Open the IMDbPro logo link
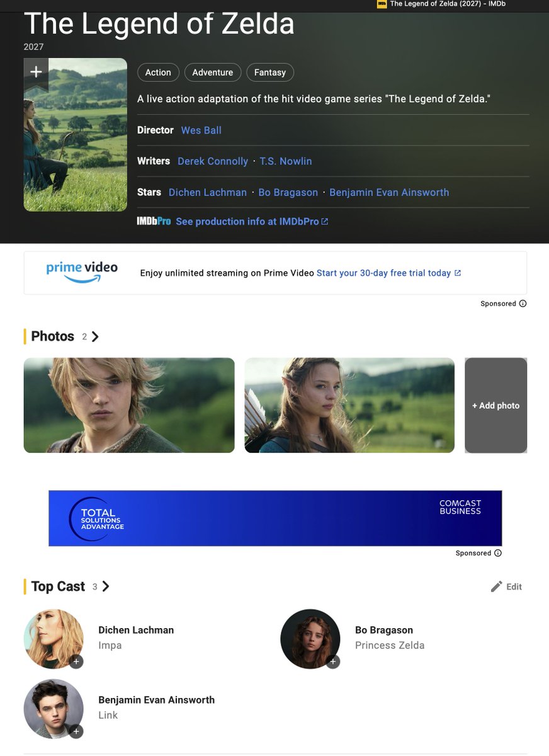This screenshot has width=549, height=756. [x=154, y=222]
